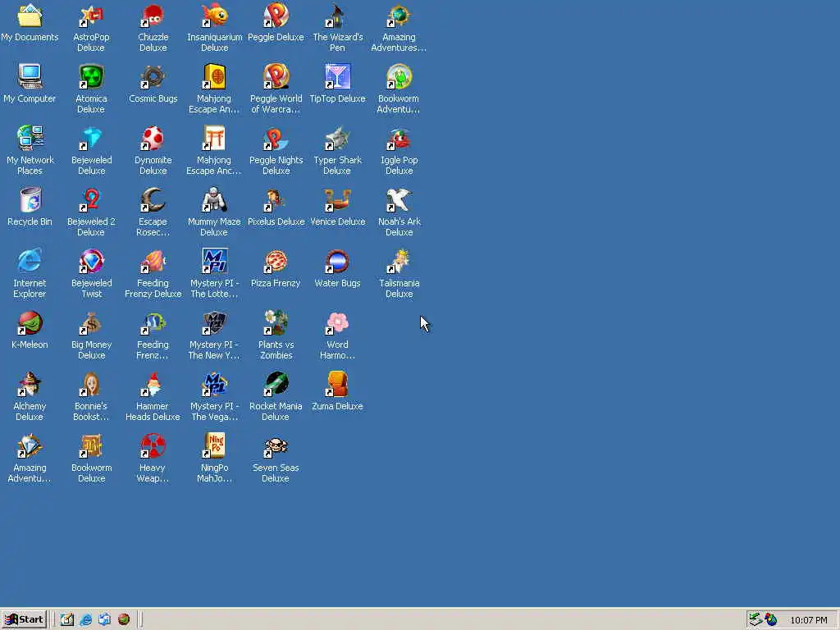
Task: Launch K-Meleon from quick launch bar
Action: pyautogui.click(x=124, y=620)
